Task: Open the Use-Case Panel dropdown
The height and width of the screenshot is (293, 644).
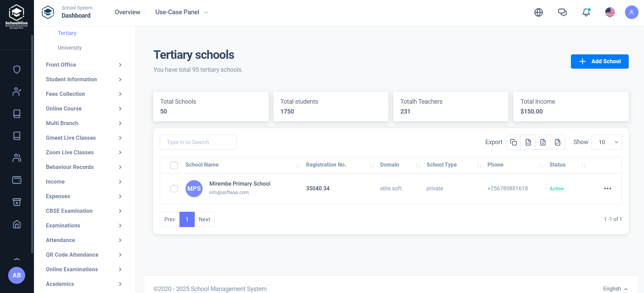Action: point(181,12)
